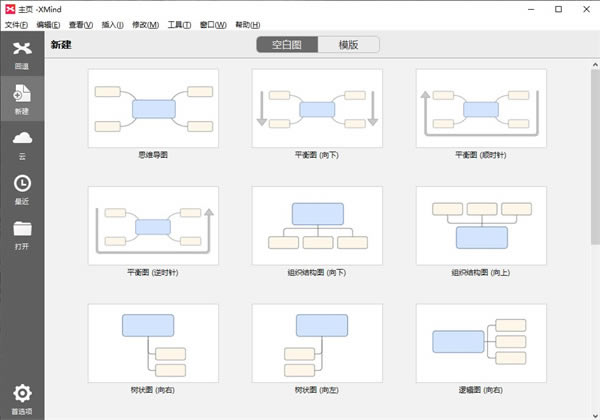600x420 pixels.
Task: Select the 平衡图 (向下) template
Action: (x=317, y=108)
